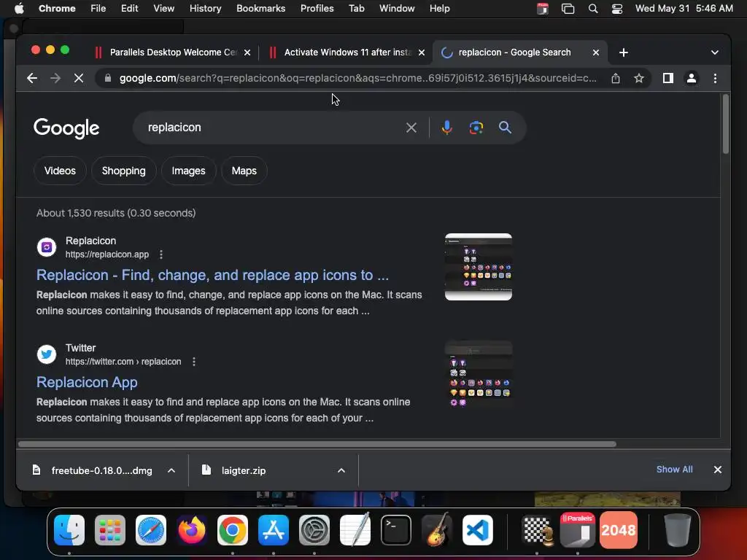This screenshot has width=747, height=560.
Task: Open the Profiles menu
Action: (317, 9)
